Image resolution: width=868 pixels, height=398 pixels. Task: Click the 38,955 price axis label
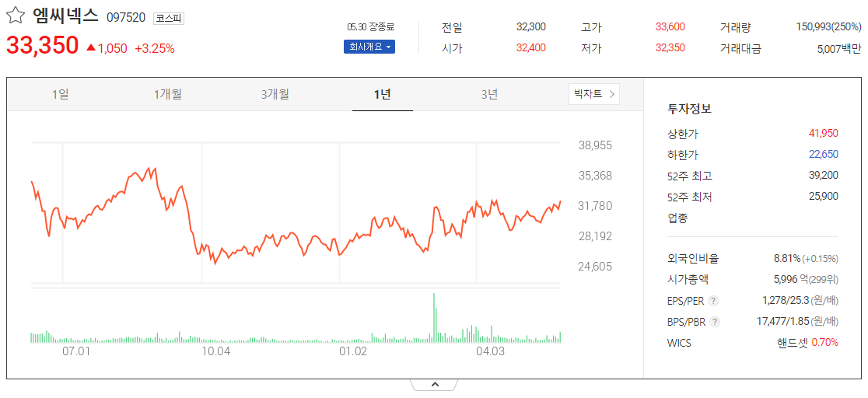(596, 146)
